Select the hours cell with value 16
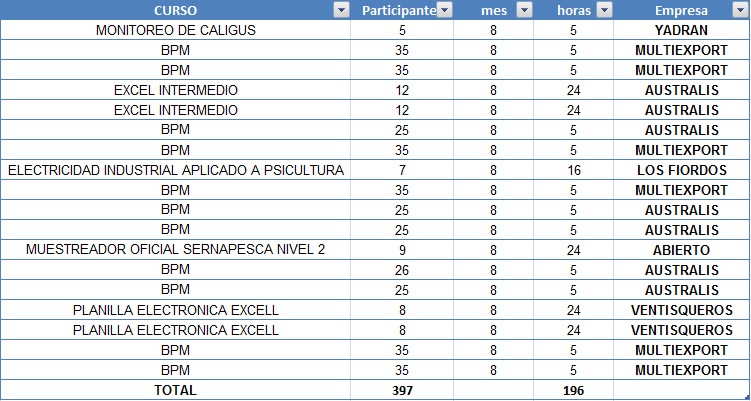The height and width of the screenshot is (401, 751). click(x=573, y=170)
